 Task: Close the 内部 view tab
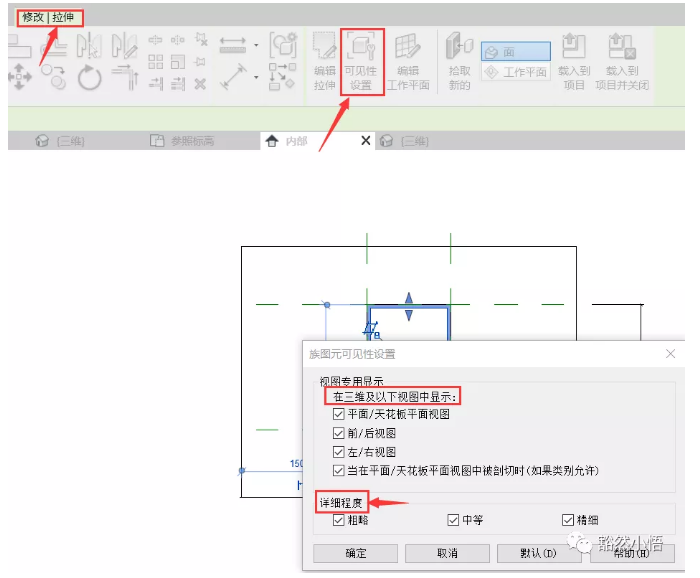366,141
